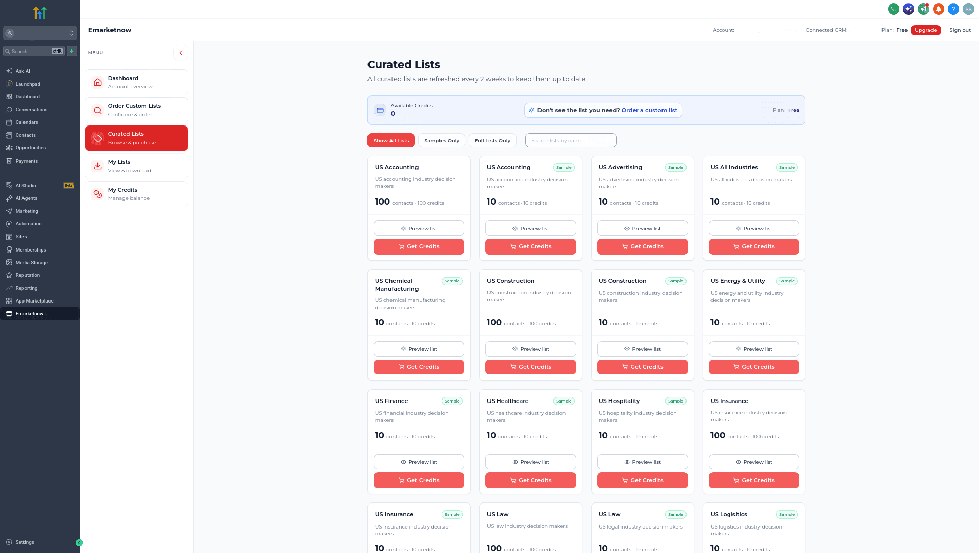Click the Sign out link
This screenshot has height=553, width=980.
pyautogui.click(x=960, y=30)
